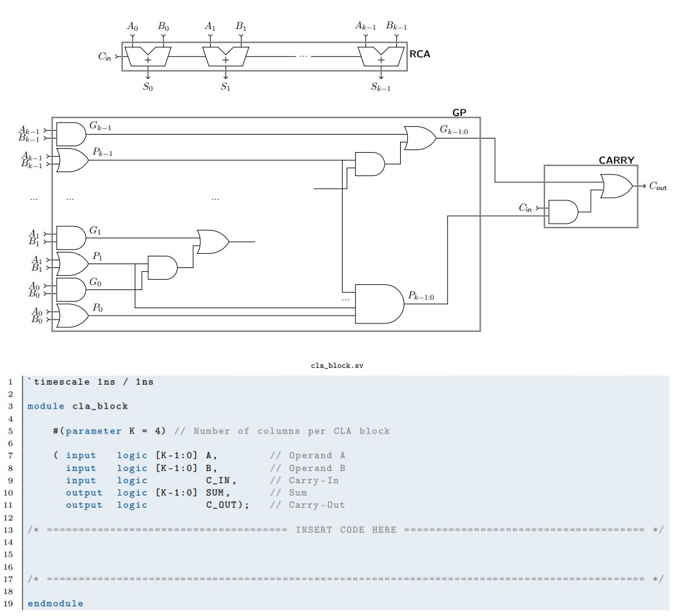Click the C_out output label

pos(658,186)
